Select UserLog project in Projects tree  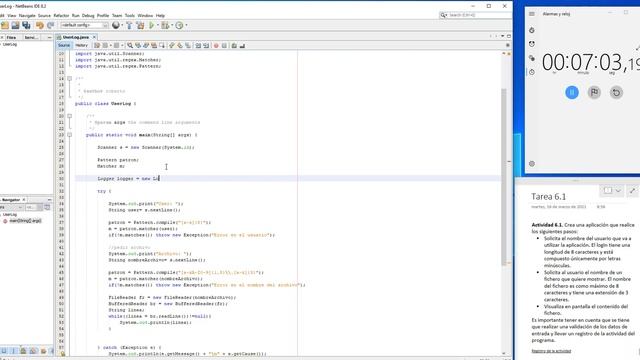10,44
